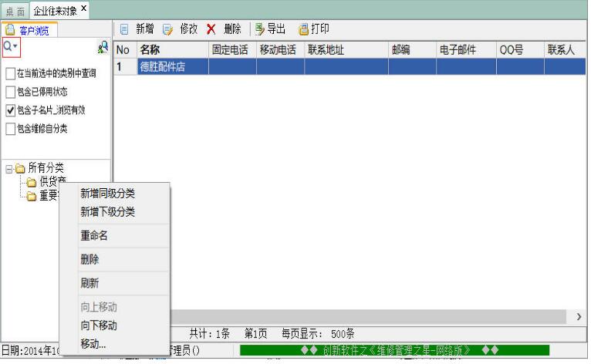Close the 企业往来对象 tab
The image size is (591, 364).
click(84, 8)
